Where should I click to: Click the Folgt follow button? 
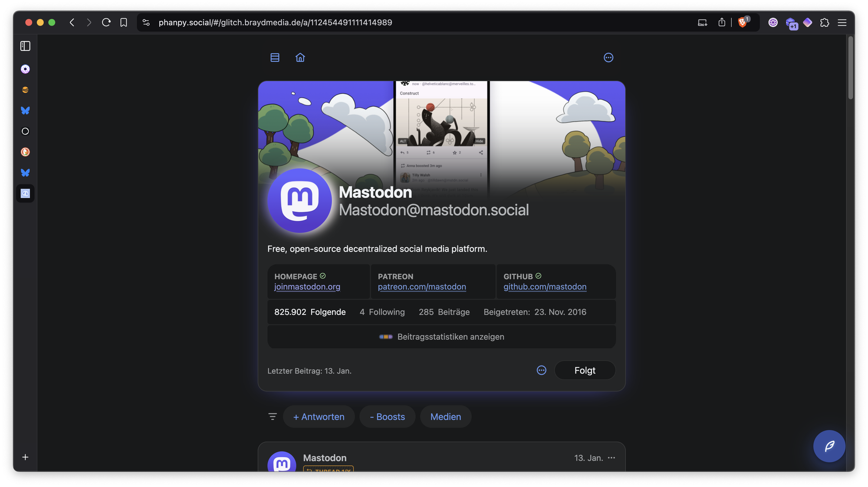pos(585,370)
